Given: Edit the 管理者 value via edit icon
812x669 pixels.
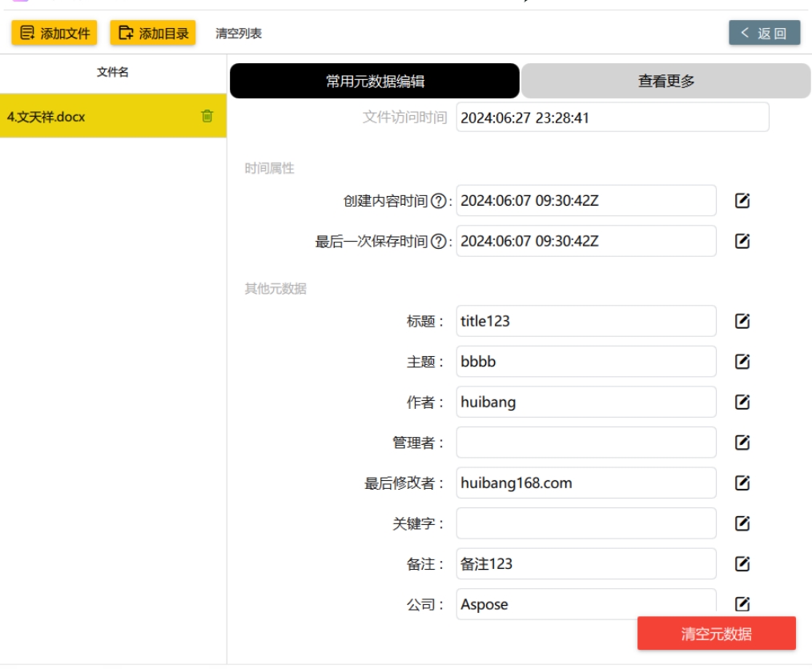Looking at the screenshot, I should (742, 443).
